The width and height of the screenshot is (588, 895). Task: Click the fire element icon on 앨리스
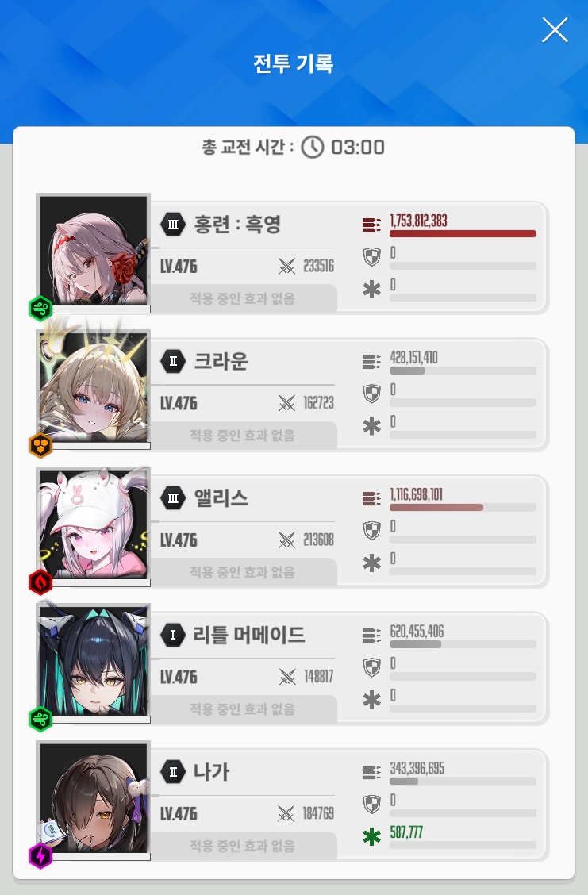(40, 582)
